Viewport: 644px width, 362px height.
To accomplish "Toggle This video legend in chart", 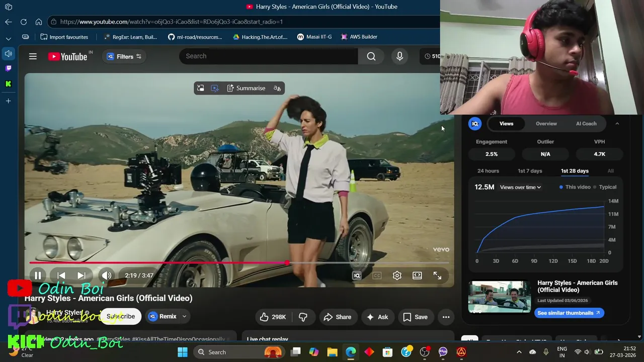I will (x=575, y=187).
